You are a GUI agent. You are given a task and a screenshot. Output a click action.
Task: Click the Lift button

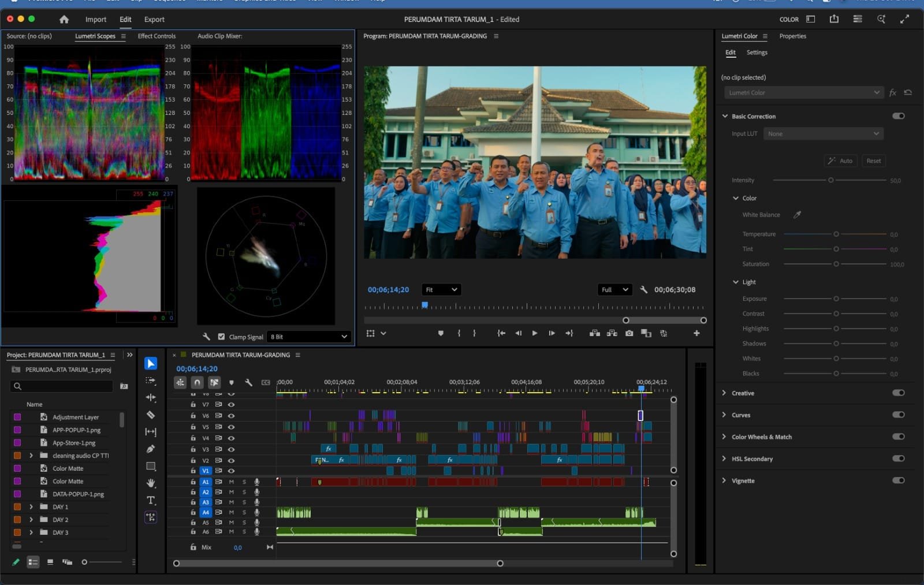(594, 333)
